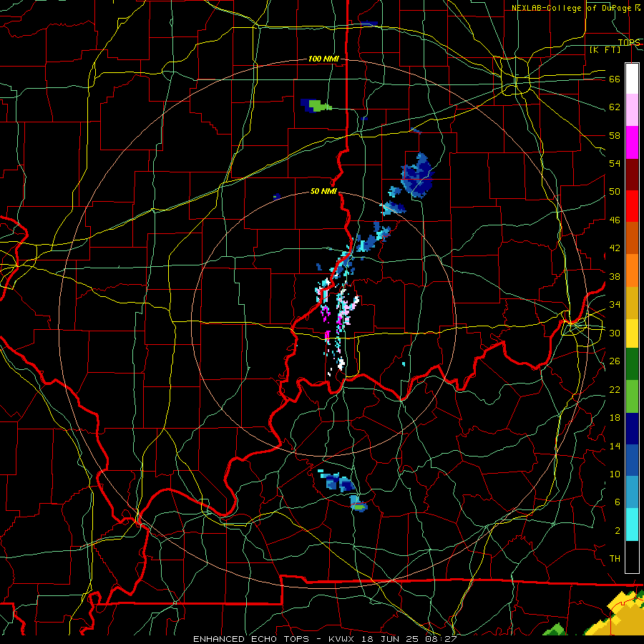The width and height of the screenshot is (644, 644).
Task: Click the white 66 kft legend swatch
Action: 632,79
